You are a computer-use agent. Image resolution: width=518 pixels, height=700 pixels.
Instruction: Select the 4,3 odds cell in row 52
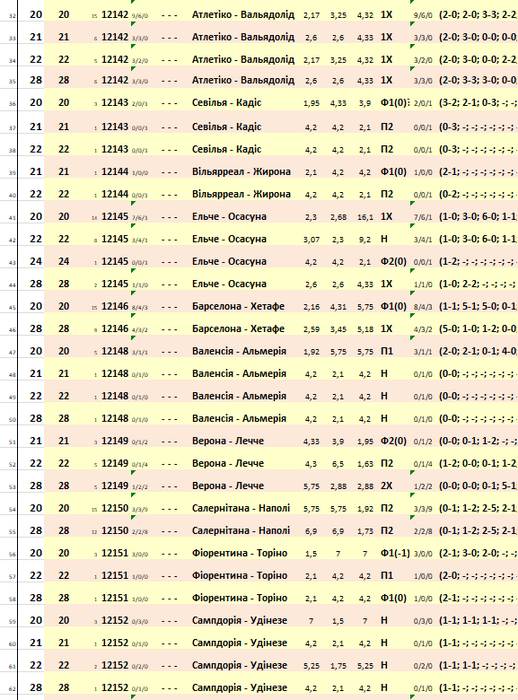pos(311,464)
